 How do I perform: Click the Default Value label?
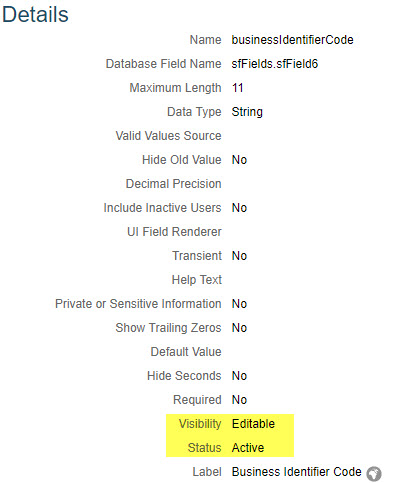click(186, 352)
